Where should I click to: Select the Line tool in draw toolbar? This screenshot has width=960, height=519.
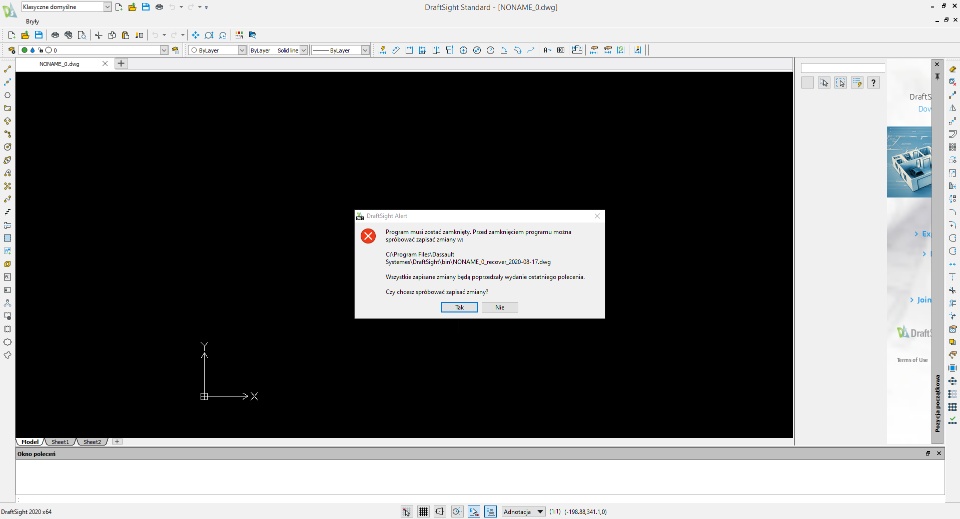[7, 69]
